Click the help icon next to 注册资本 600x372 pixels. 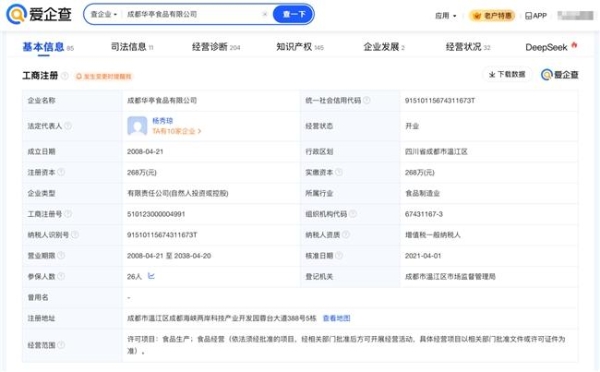[x=61, y=172]
